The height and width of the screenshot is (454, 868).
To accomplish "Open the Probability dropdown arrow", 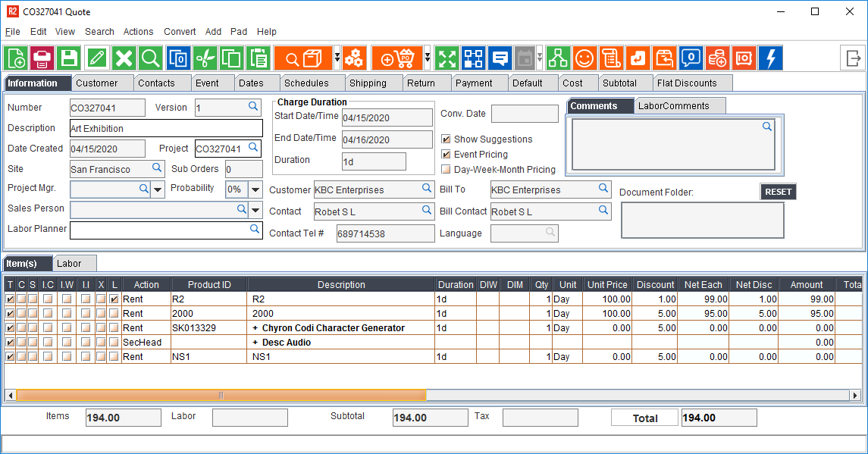I will pyautogui.click(x=255, y=189).
